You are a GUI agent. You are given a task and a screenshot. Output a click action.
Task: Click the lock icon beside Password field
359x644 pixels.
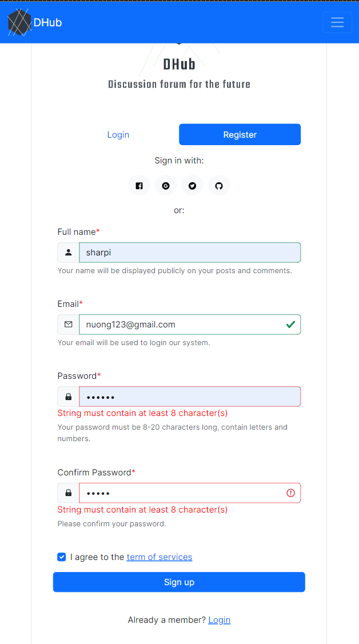pos(69,397)
